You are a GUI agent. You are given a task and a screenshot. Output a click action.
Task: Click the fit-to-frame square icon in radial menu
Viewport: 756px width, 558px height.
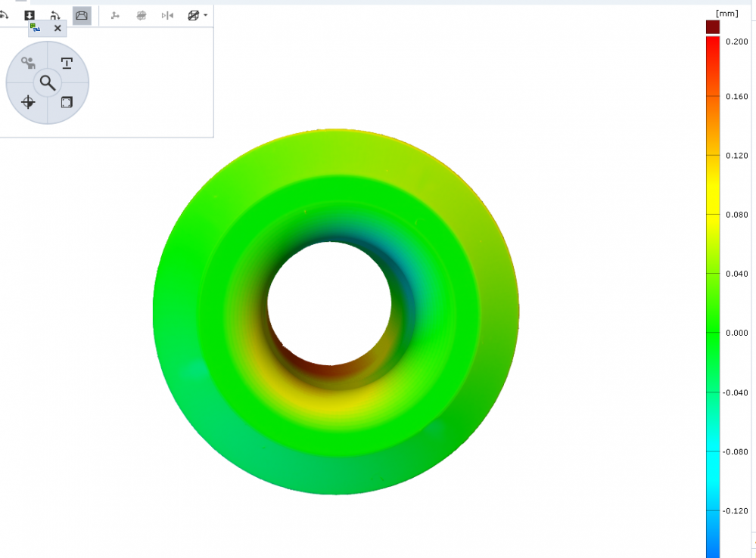tap(67, 102)
